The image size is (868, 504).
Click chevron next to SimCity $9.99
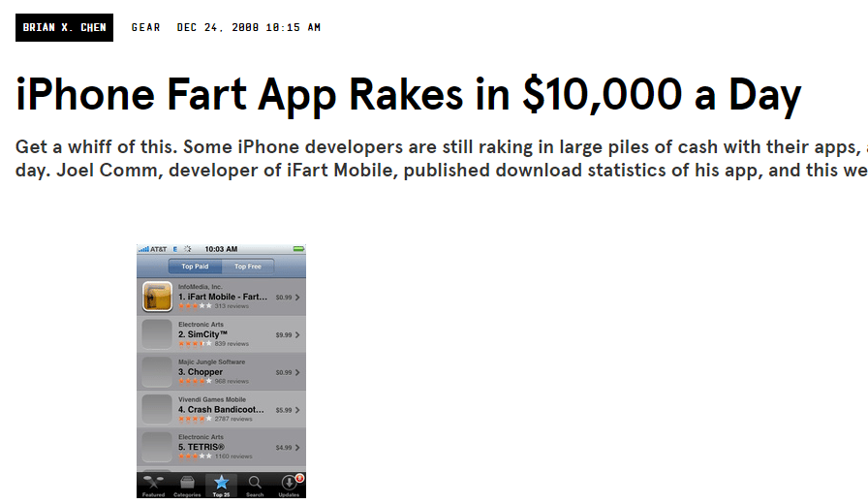(x=297, y=335)
